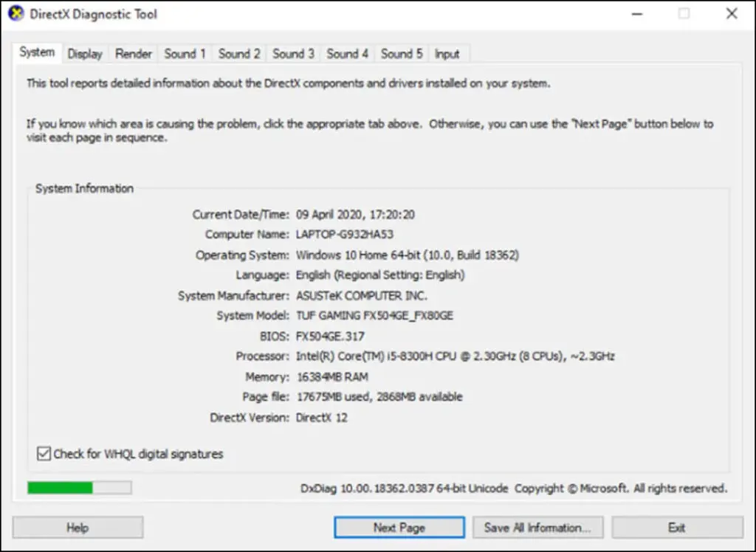
Task: Click the System Information group heading
Action: [83, 188]
